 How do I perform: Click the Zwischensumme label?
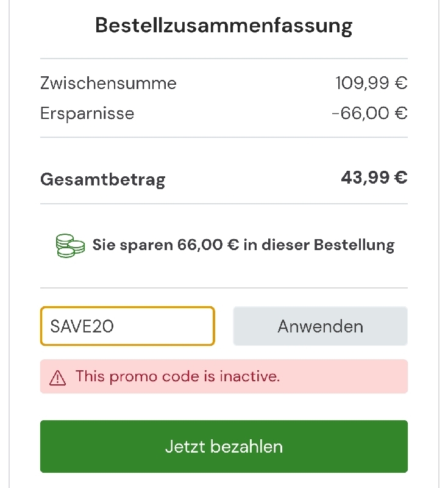pyautogui.click(x=108, y=83)
